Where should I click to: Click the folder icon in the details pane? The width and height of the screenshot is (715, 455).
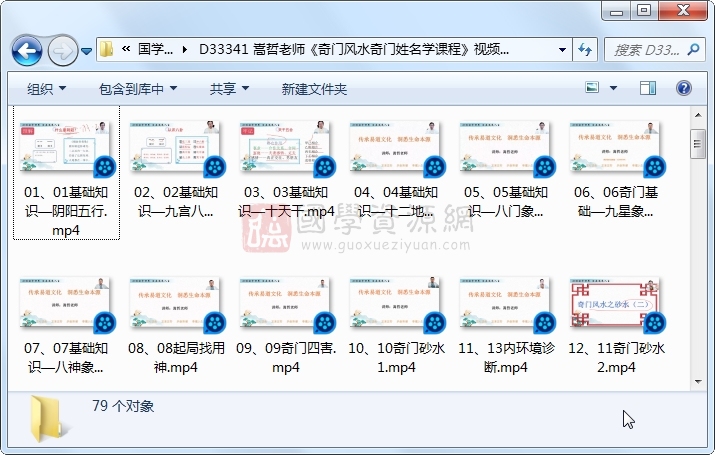(49, 419)
